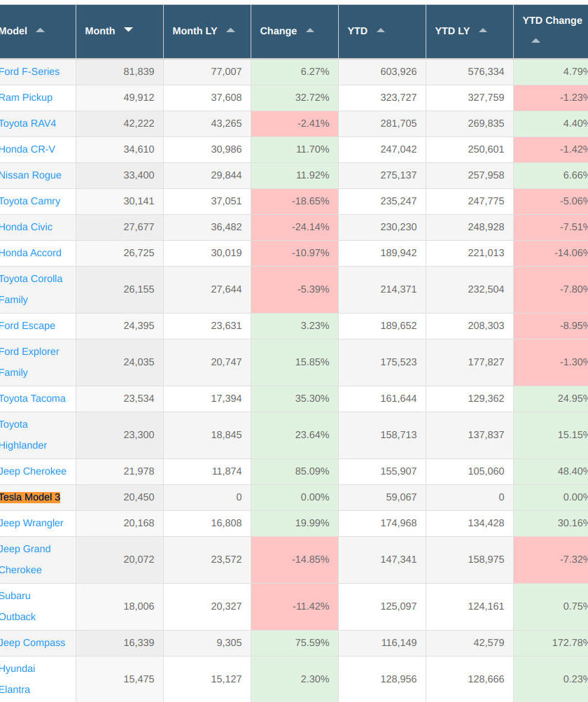Open Jeep Cherokee link

point(33,472)
